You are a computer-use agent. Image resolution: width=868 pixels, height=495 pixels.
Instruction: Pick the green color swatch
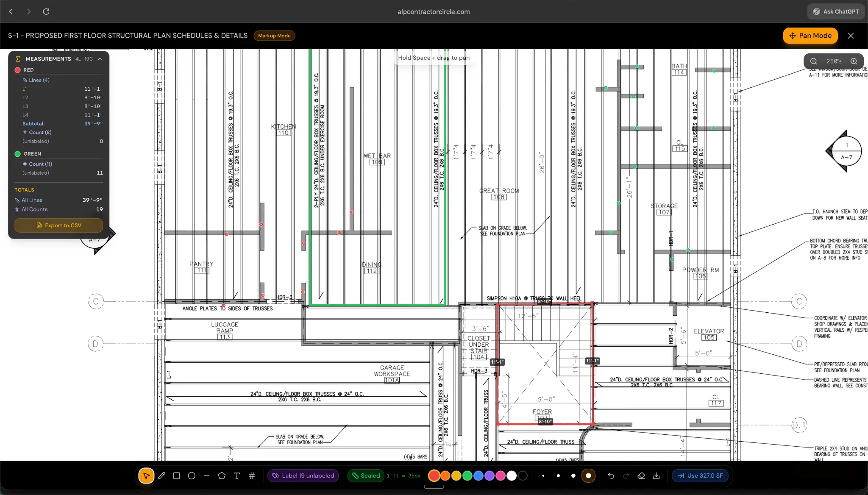[x=467, y=476]
